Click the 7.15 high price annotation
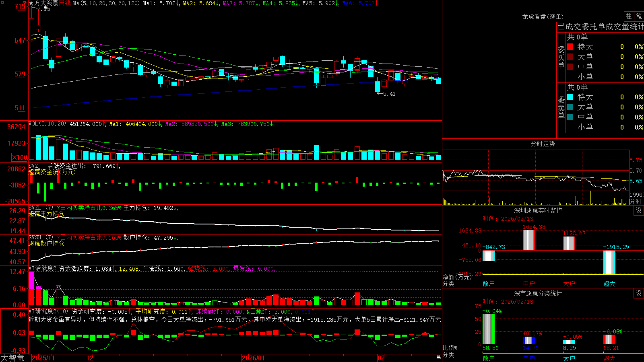 click(x=43, y=8)
